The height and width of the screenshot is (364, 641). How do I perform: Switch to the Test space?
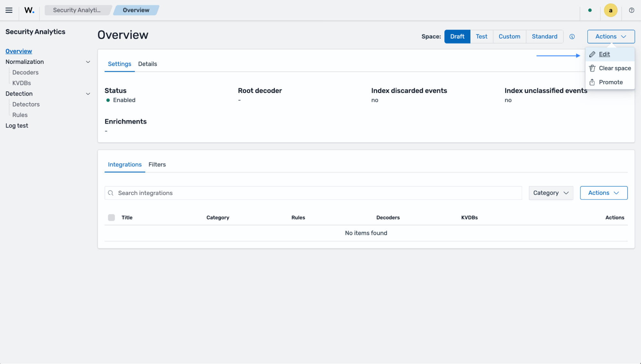pyautogui.click(x=481, y=37)
